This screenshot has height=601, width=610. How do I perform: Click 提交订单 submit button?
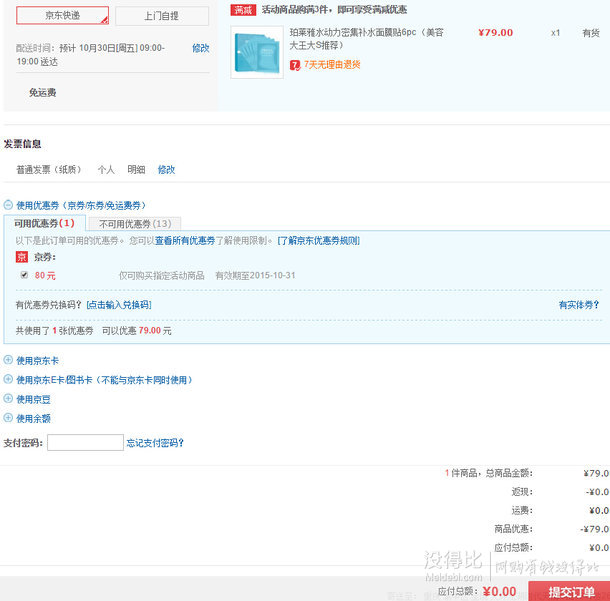[570, 591]
